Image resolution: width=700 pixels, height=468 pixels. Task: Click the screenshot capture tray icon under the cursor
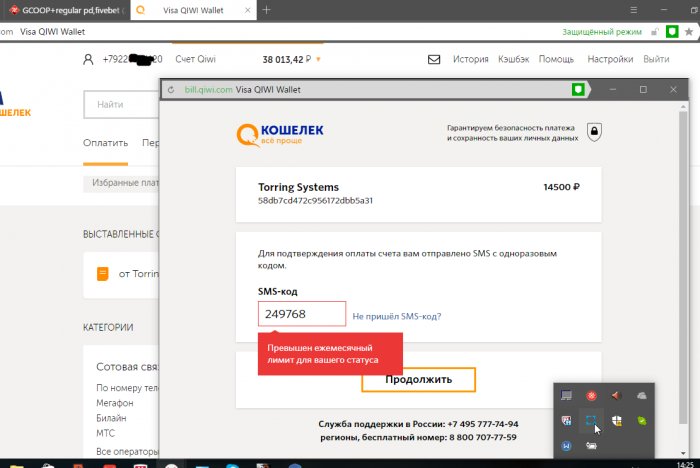(x=591, y=420)
